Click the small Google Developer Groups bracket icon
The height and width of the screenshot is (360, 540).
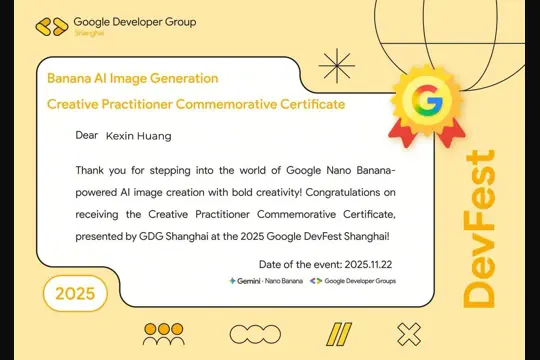point(316,281)
